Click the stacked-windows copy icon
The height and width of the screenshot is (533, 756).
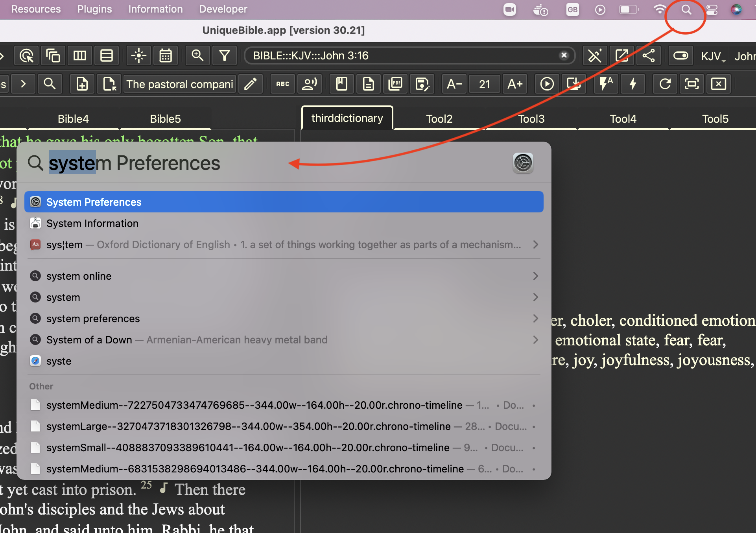coord(53,55)
